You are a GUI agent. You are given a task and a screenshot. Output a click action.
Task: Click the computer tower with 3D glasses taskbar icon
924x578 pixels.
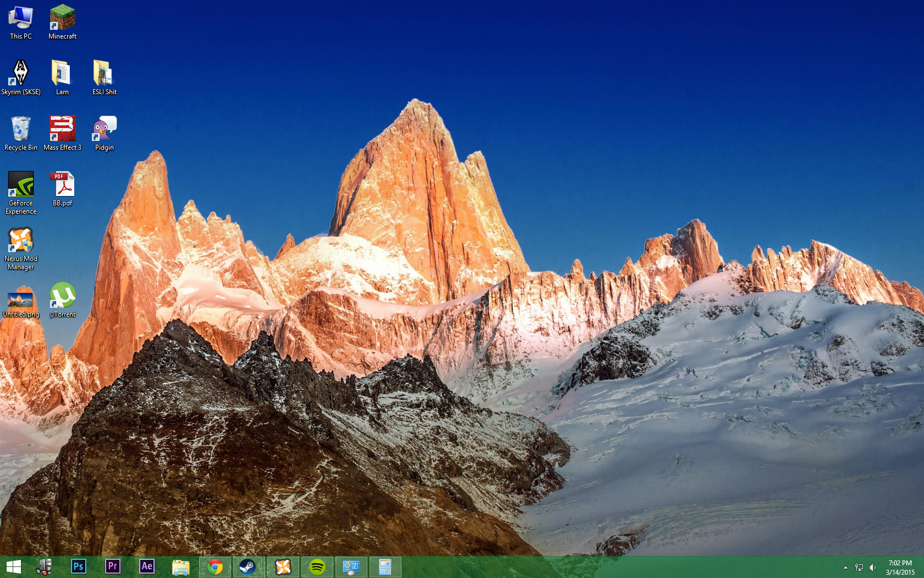point(44,567)
